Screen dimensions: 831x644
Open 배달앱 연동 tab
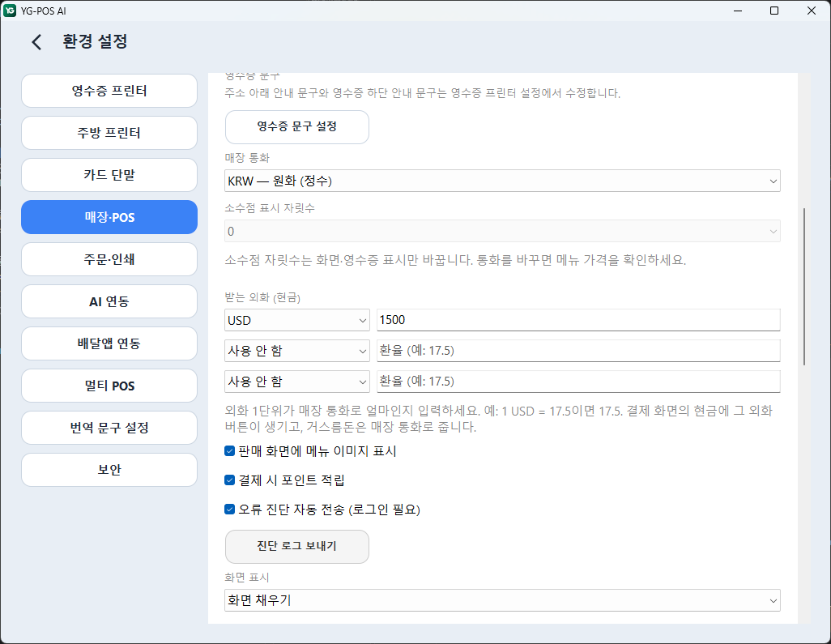pyautogui.click(x=109, y=343)
